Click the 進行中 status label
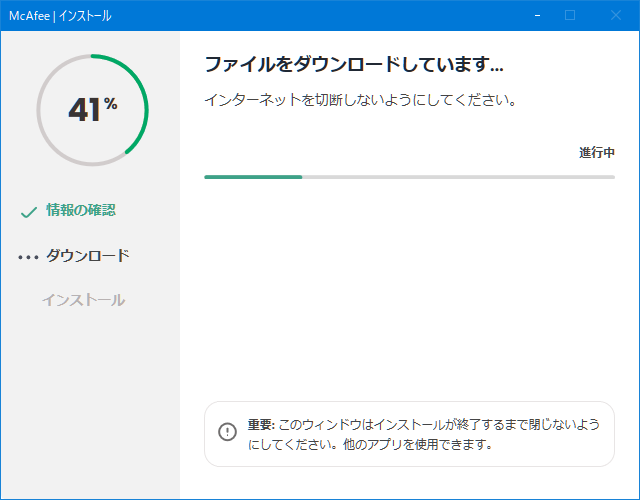This screenshot has width=640, height=500. [597, 153]
